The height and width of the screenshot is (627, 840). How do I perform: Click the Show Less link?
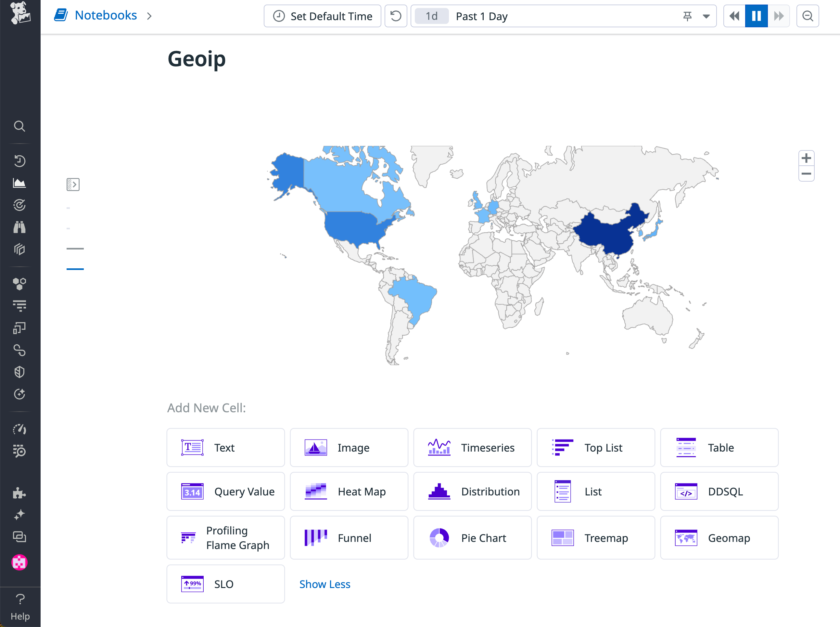325,584
